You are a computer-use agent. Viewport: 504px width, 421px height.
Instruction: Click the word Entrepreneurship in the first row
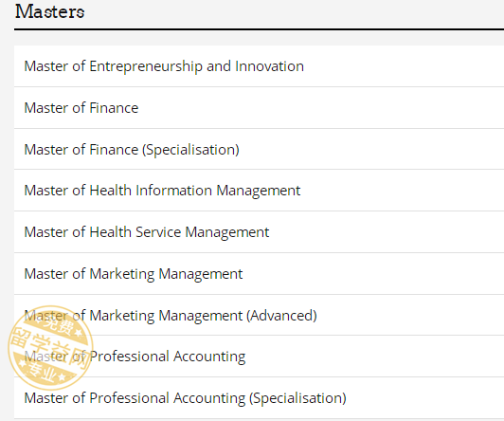[146, 66]
